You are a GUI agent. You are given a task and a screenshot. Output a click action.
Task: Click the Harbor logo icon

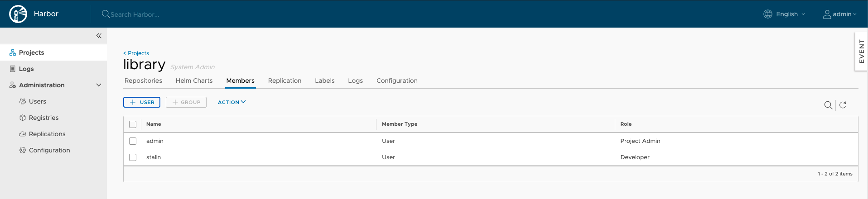(x=18, y=14)
